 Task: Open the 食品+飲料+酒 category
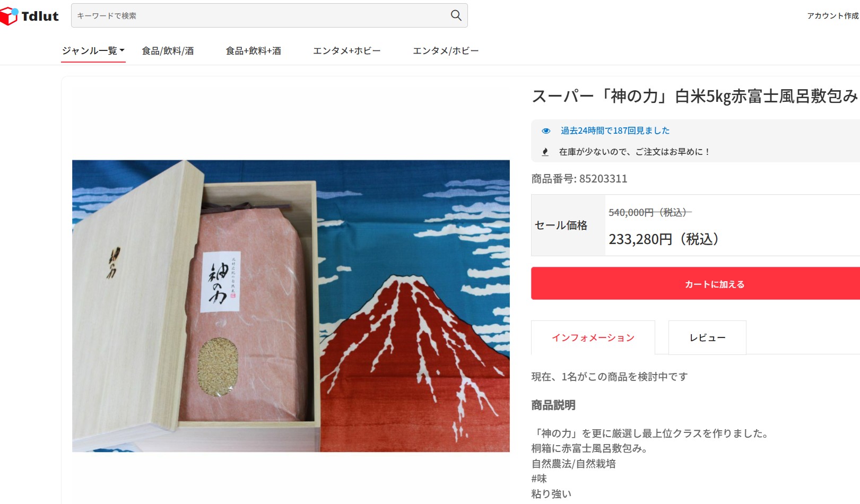coord(254,51)
